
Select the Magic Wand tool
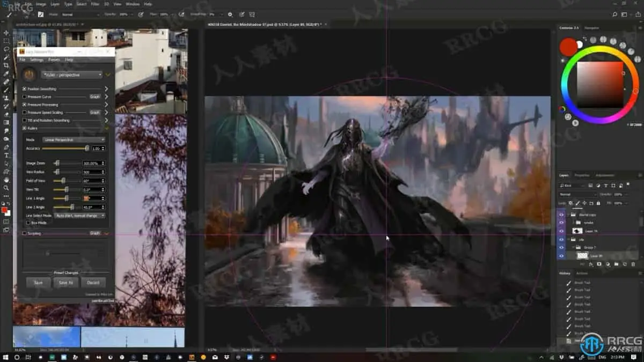pyautogui.click(x=6, y=57)
